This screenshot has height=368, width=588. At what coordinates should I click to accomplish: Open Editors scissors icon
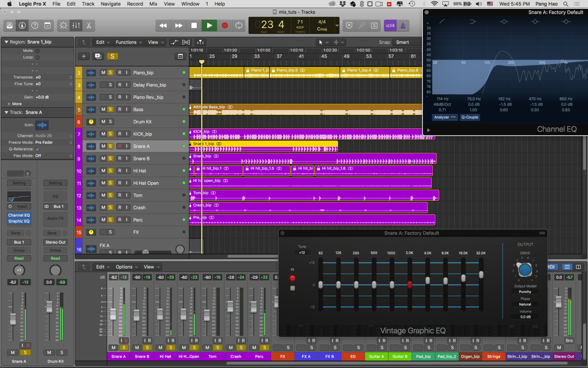pos(89,25)
